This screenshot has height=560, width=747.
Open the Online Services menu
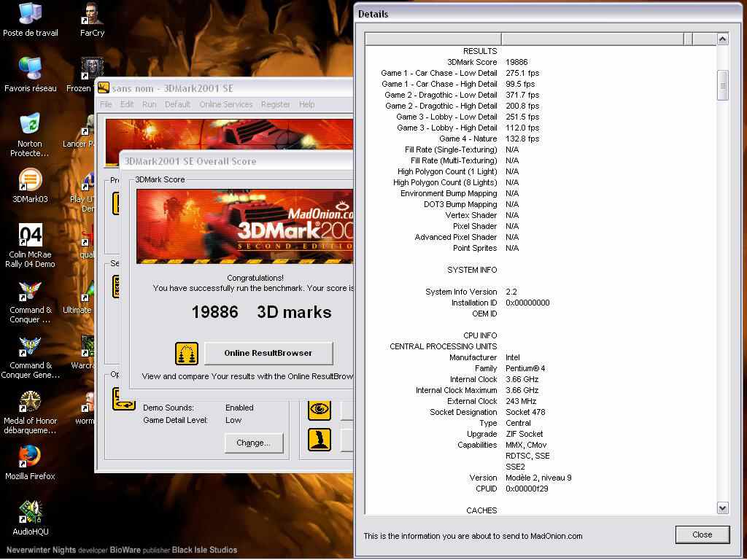(x=226, y=104)
